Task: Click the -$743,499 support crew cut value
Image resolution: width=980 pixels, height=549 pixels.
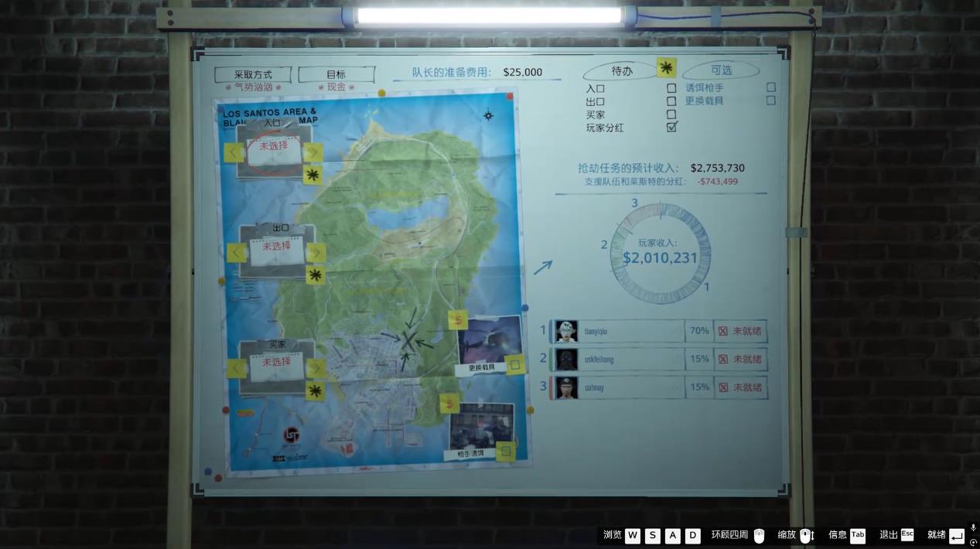Action: pyautogui.click(x=718, y=182)
